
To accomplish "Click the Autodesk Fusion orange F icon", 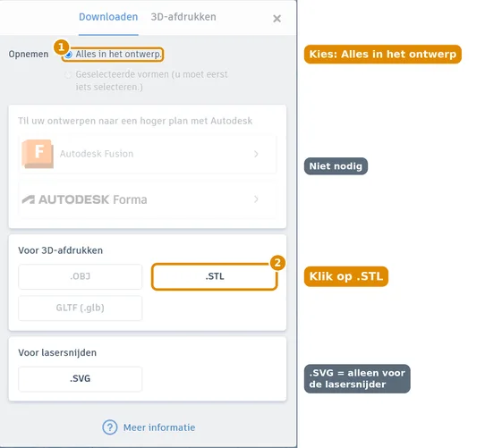I will tap(38, 154).
